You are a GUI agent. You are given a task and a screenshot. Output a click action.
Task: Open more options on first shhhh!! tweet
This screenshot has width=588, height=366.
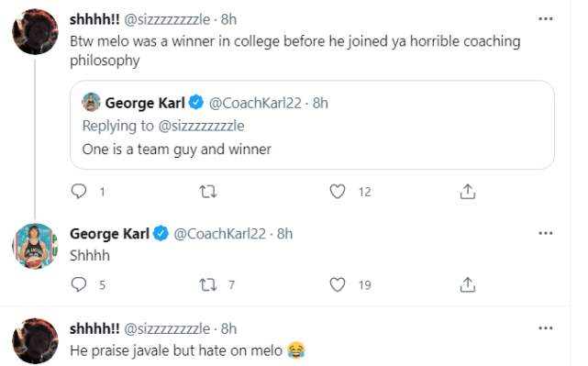(546, 18)
